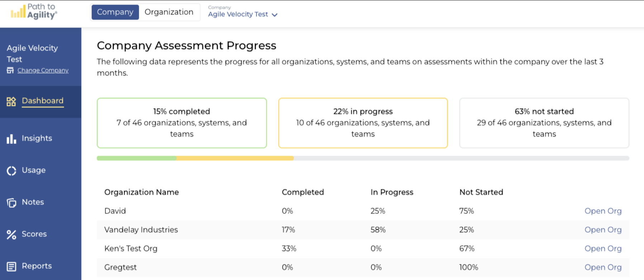The image size is (644, 280).
Task: Click the Dashboard grid icon in sidebar
Action: (11, 102)
